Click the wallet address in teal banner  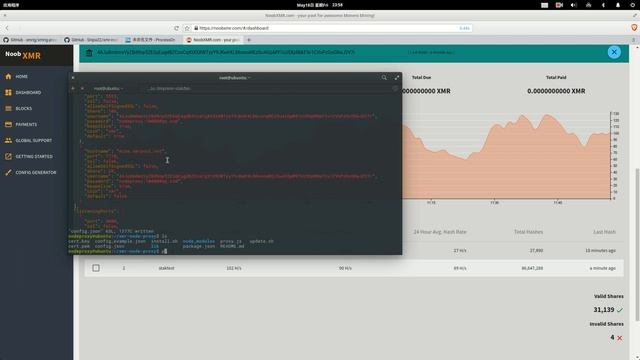(226, 52)
